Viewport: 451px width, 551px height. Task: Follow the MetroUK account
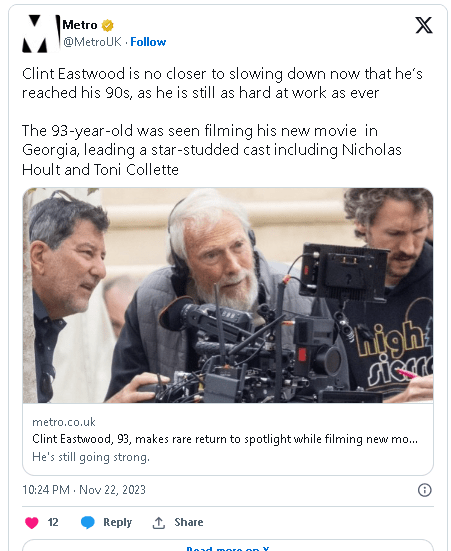tap(148, 42)
